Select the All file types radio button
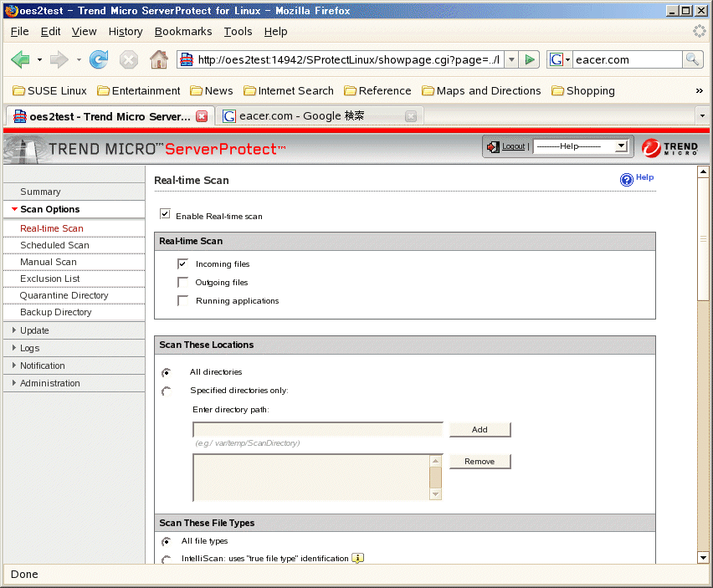 [x=167, y=541]
